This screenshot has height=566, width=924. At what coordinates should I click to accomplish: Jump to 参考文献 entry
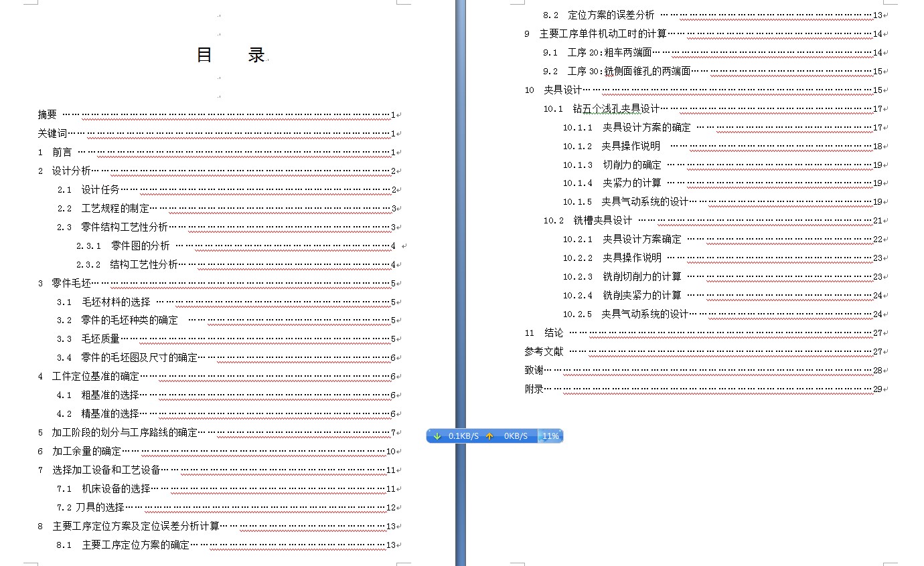704,351
